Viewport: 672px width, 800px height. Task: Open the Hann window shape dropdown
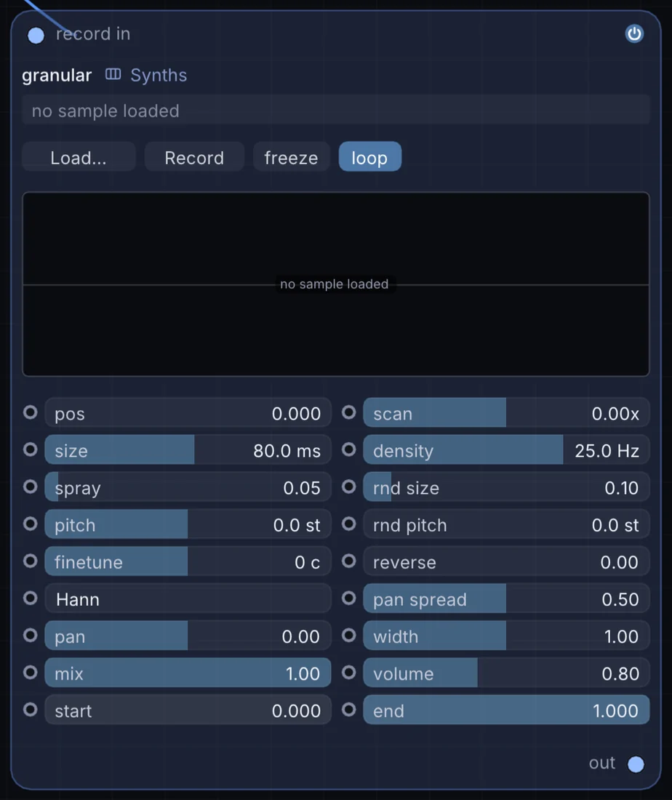(x=188, y=599)
